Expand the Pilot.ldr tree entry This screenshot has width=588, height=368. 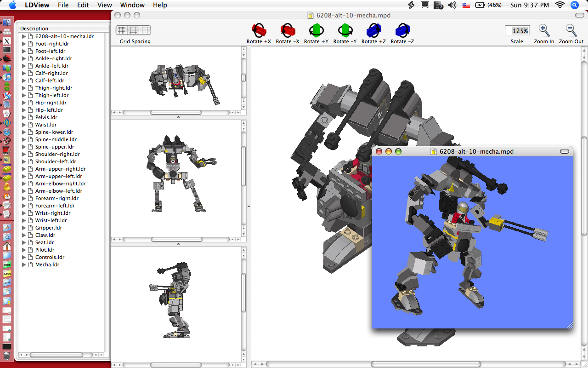tap(23, 250)
